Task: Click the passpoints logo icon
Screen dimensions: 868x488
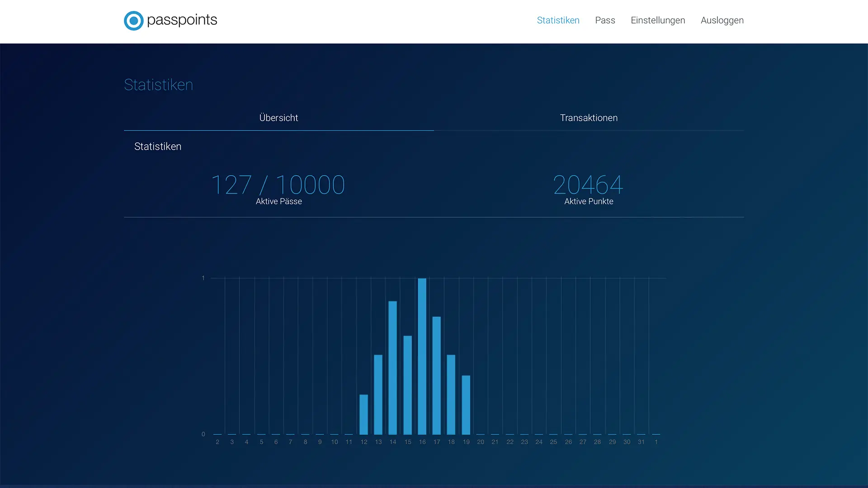Action: [134, 20]
